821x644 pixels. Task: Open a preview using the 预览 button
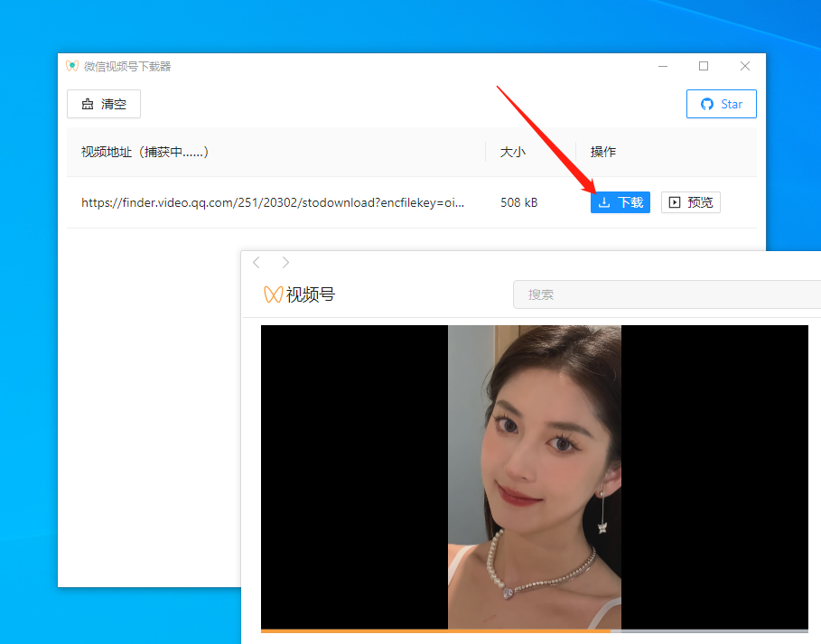[x=690, y=202]
